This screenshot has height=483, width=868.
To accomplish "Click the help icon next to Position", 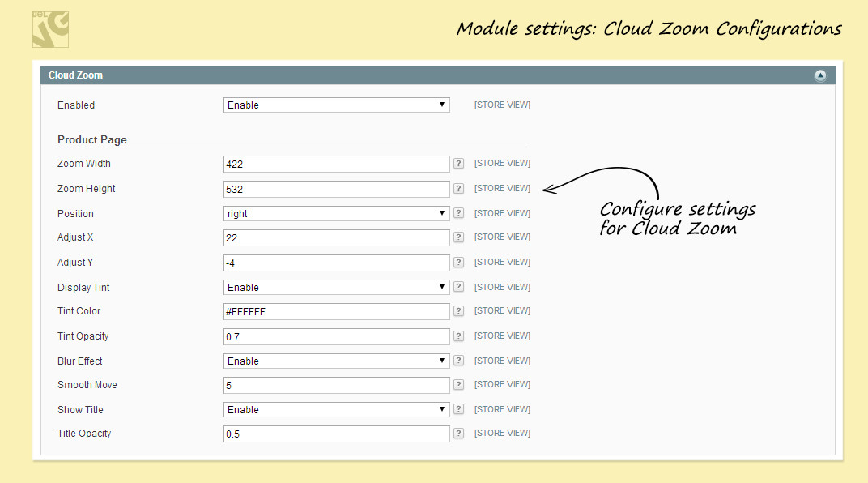I will 458,214.
